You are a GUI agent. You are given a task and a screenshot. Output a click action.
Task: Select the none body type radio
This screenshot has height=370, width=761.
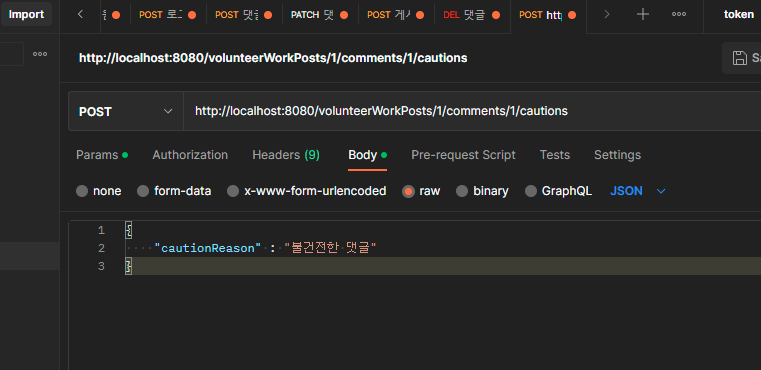tap(82, 191)
